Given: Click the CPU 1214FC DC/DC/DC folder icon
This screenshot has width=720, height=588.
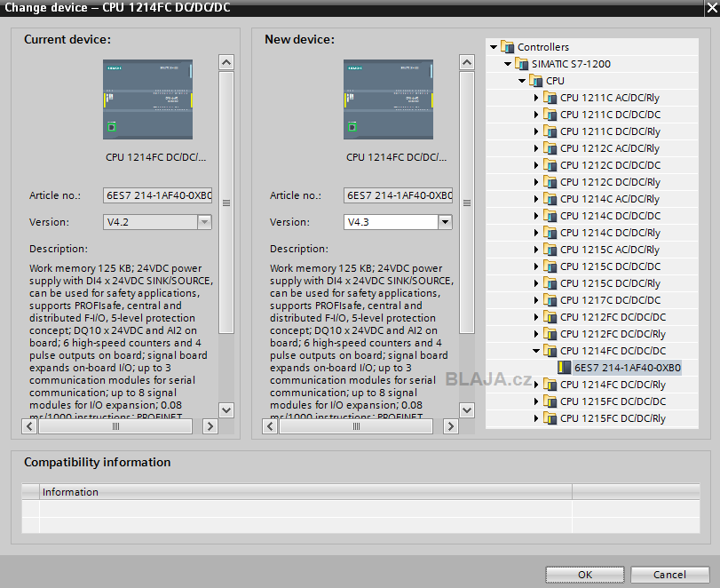Looking at the screenshot, I should [x=550, y=351].
